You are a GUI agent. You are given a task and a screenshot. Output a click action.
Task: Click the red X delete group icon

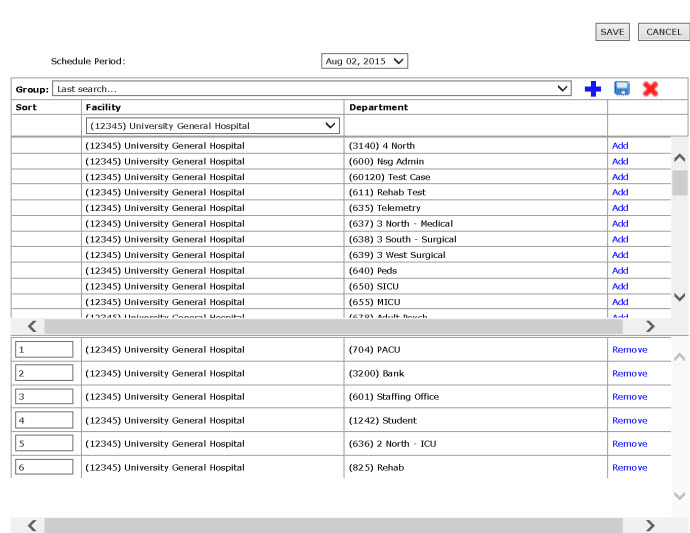click(x=650, y=89)
